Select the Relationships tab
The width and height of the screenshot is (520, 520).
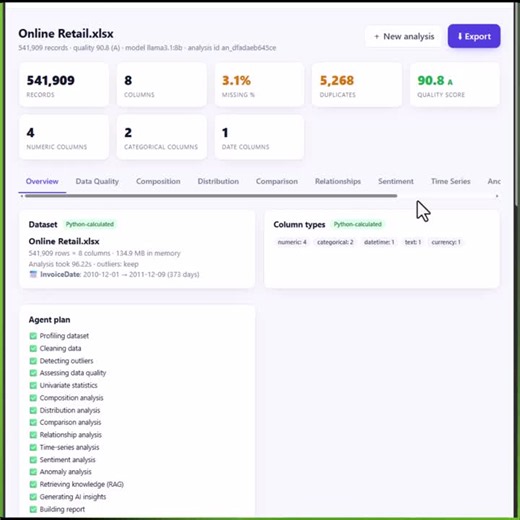pos(338,181)
